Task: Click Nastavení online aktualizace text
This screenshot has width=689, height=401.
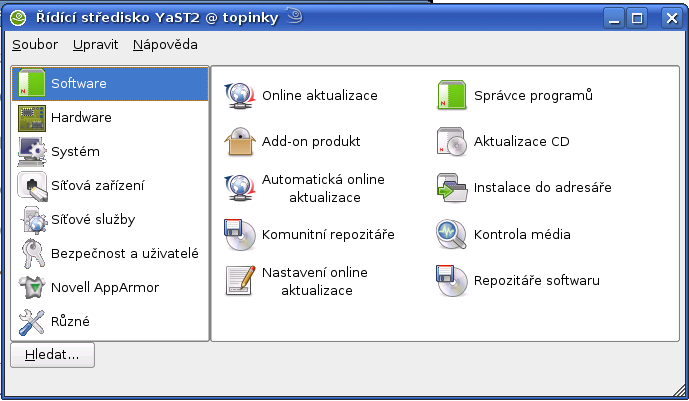Action: pyautogui.click(x=315, y=281)
